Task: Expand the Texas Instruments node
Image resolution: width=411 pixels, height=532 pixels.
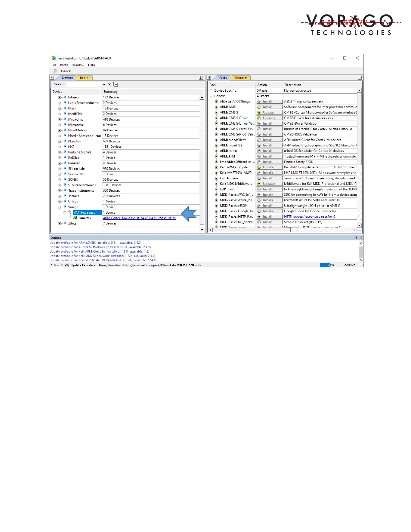Action: (x=59, y=190)
